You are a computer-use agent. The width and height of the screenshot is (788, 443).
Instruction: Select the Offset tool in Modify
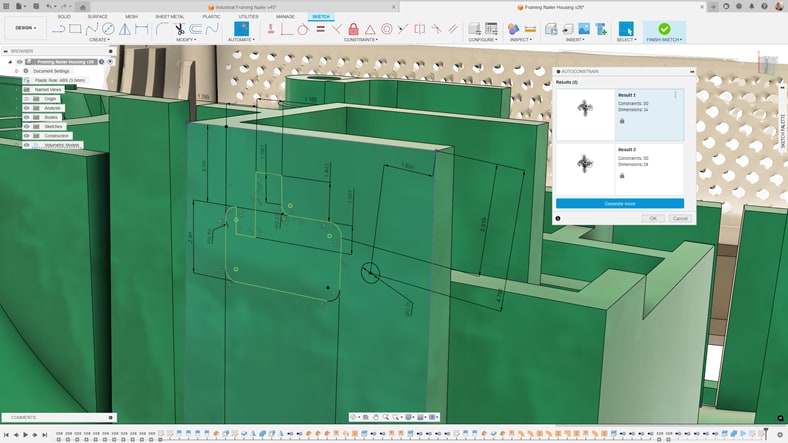coord(195,29)
